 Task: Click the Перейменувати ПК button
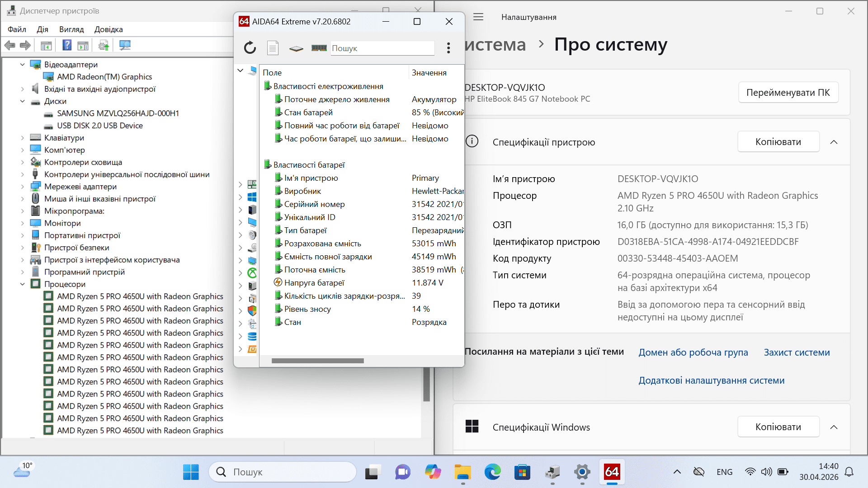(788, 93)
